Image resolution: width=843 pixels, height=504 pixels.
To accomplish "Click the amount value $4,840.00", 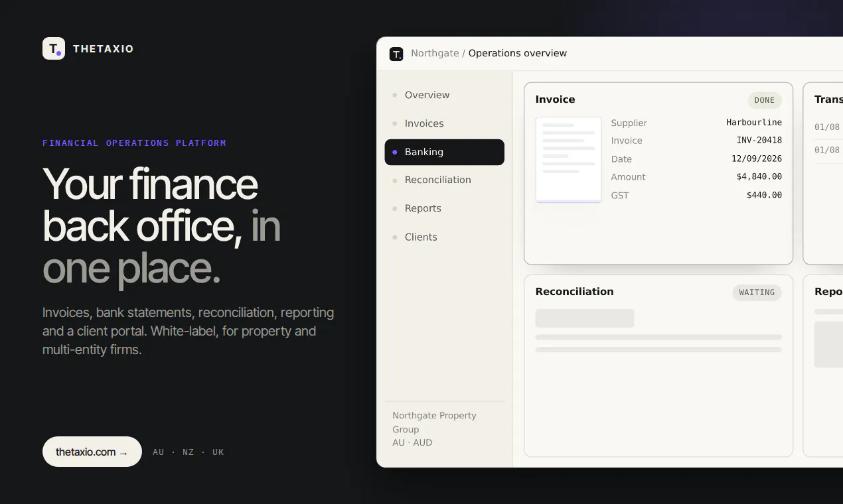I will pyautogui.click(x=759, y=177).
